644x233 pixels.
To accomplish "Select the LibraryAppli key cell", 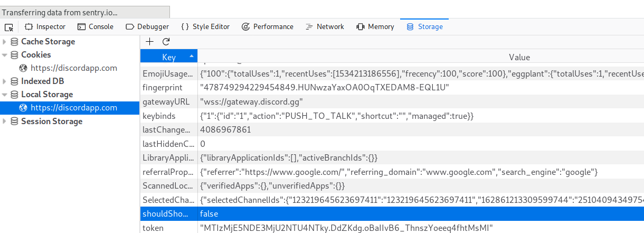I will (x=169, y=158).
